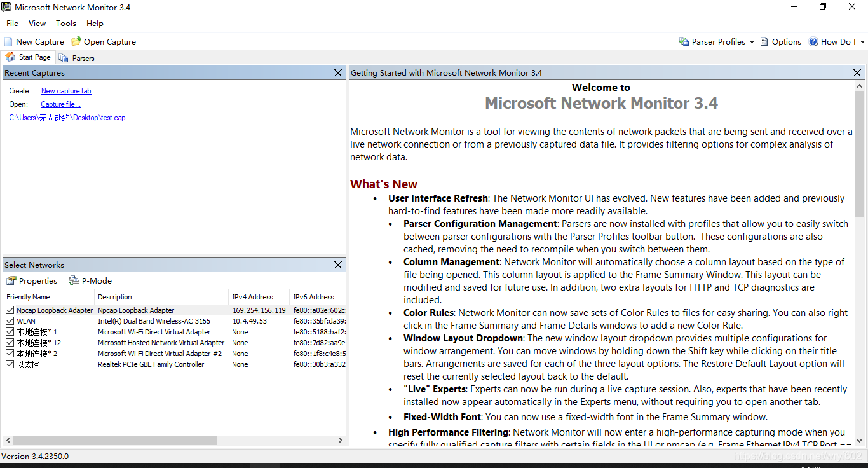
Task: Expand the How Do I dropdown arrow
Action: pos(863,42)
